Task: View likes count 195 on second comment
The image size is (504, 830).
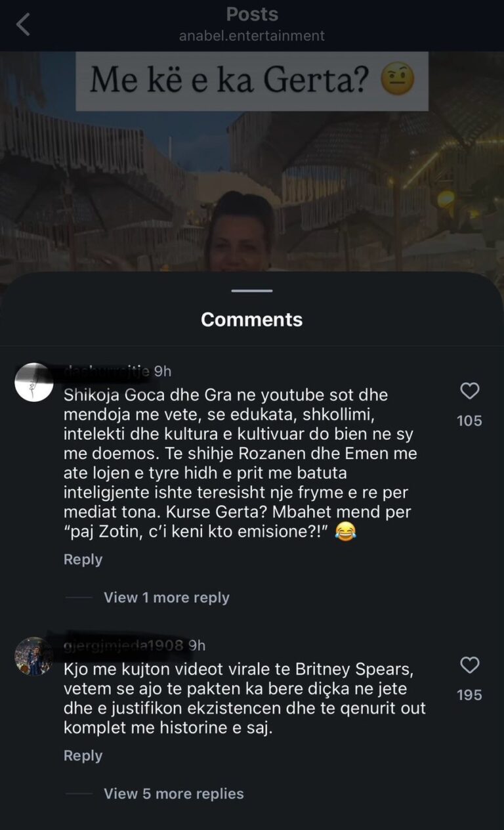Action: (469, 695)
